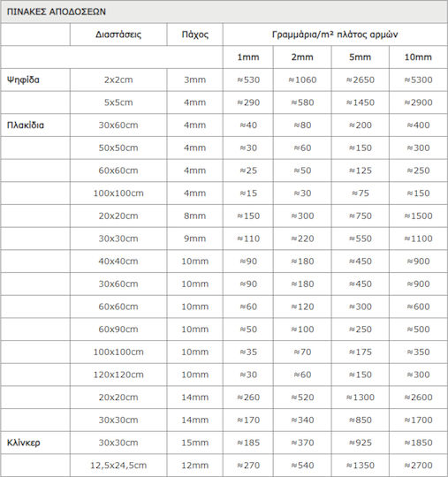Click the ≈1060 value cell

[x=302, y=80]
